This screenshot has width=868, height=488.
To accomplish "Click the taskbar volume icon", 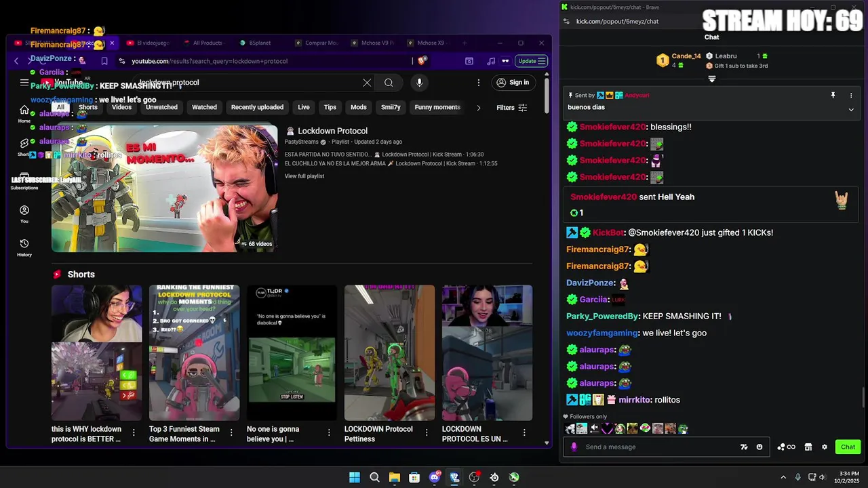I will pos(822,477).
